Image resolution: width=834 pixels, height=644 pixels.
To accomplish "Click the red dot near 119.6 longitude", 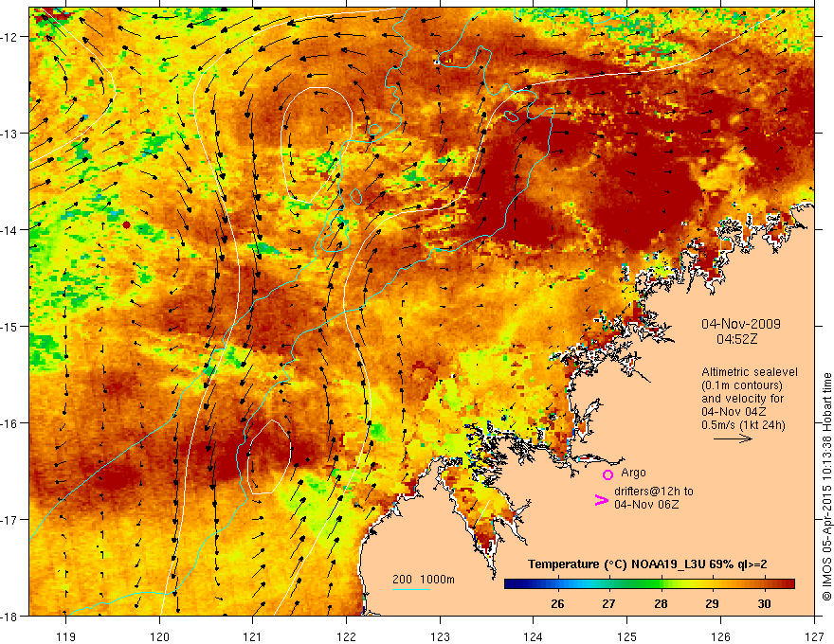I will click(127, 224).
